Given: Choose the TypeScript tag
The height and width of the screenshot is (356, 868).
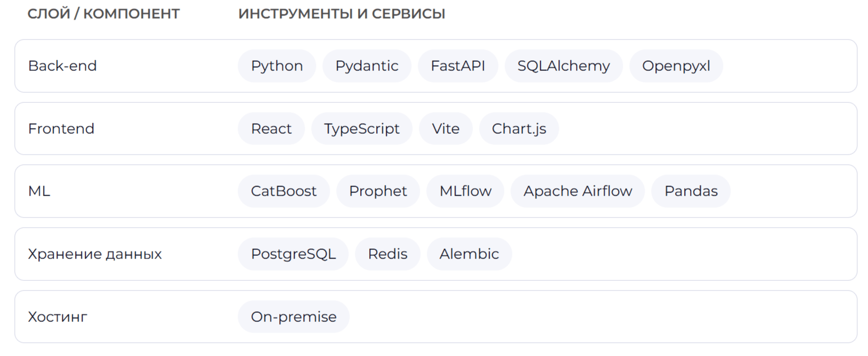Looking at the screenshot, I should 362,129.
